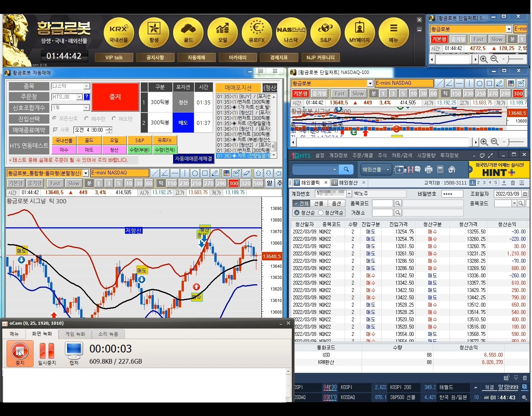Open the 메뉴 round icon
532x416 pixels.
coord(394,33)
